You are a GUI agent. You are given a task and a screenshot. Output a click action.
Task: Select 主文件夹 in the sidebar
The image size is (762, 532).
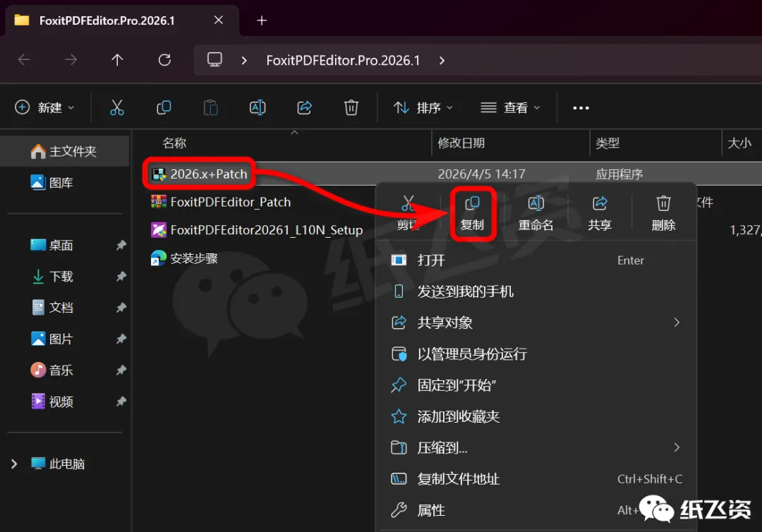(64, 151)
